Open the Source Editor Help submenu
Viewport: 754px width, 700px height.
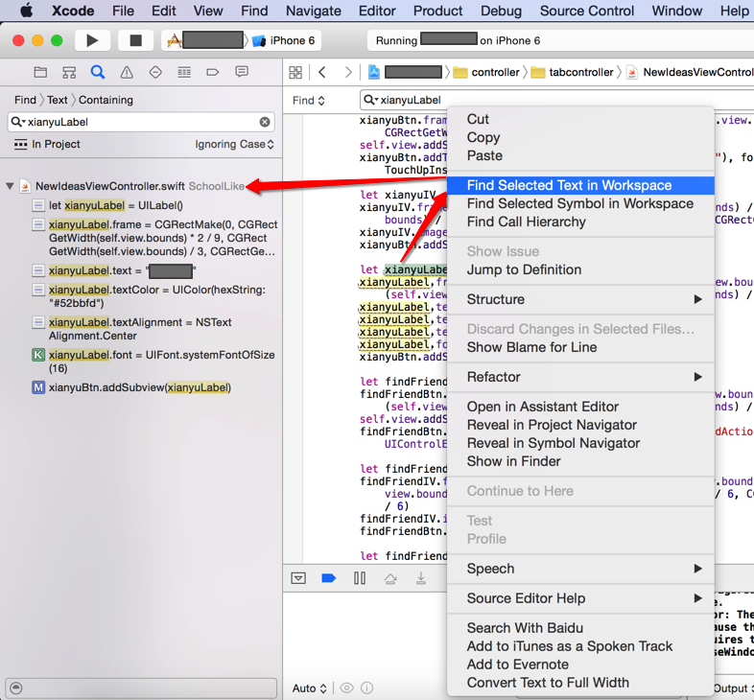point(580,598)
